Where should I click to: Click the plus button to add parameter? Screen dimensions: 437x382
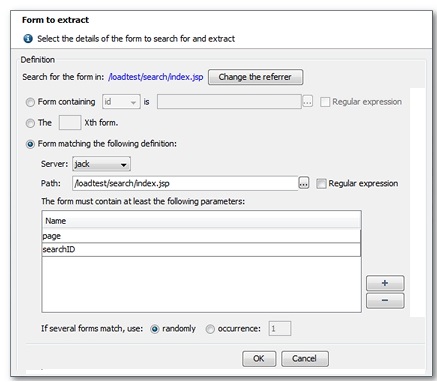pyautogui.click(x=385, y=283)
